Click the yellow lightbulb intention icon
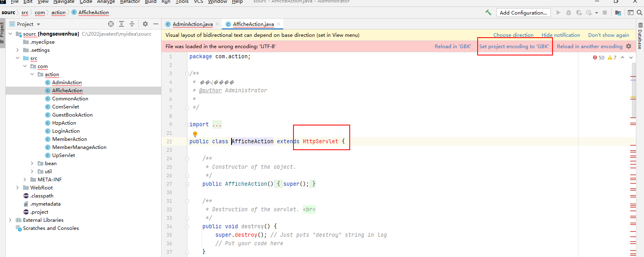644x257 pixels. 195,134
